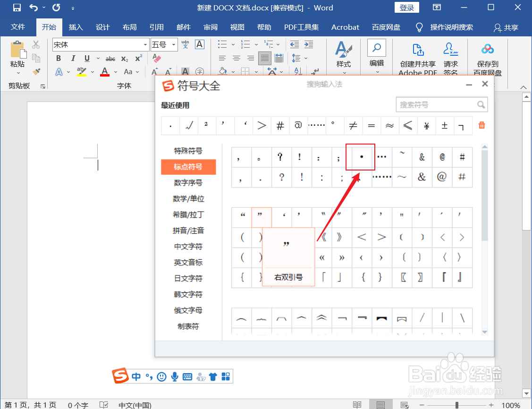Open the Sogou soft keyboard icon
Screen dimensions: 532x409
tap(187, 376)
